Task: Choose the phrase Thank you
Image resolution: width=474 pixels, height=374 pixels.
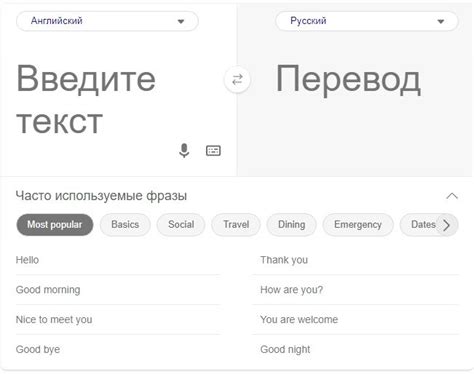Action: point(357,260)
